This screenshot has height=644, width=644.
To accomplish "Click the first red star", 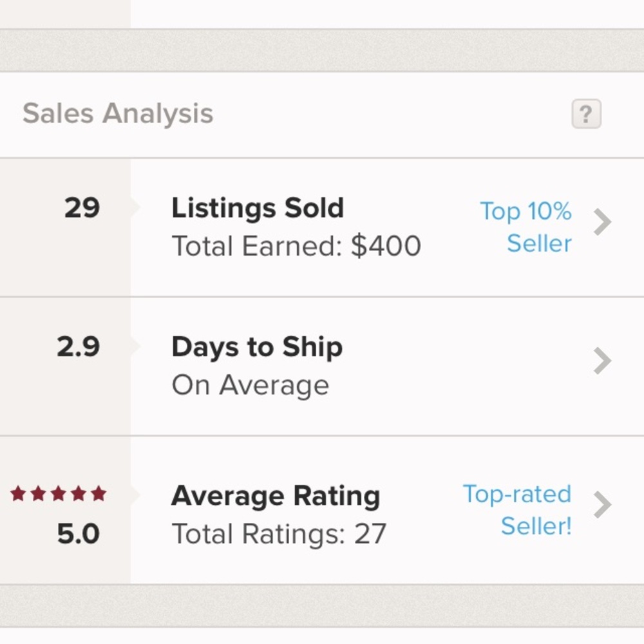I will click(x=18, y=494).
